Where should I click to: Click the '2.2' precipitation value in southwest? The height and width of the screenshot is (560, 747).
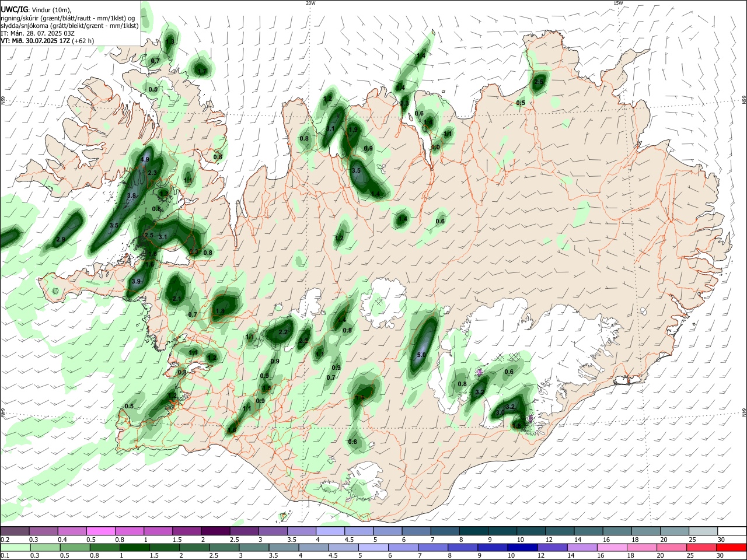[284, 332]
